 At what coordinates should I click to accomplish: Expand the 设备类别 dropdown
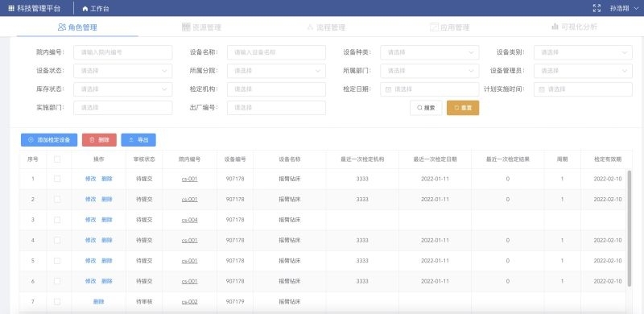tap(583, 52)
